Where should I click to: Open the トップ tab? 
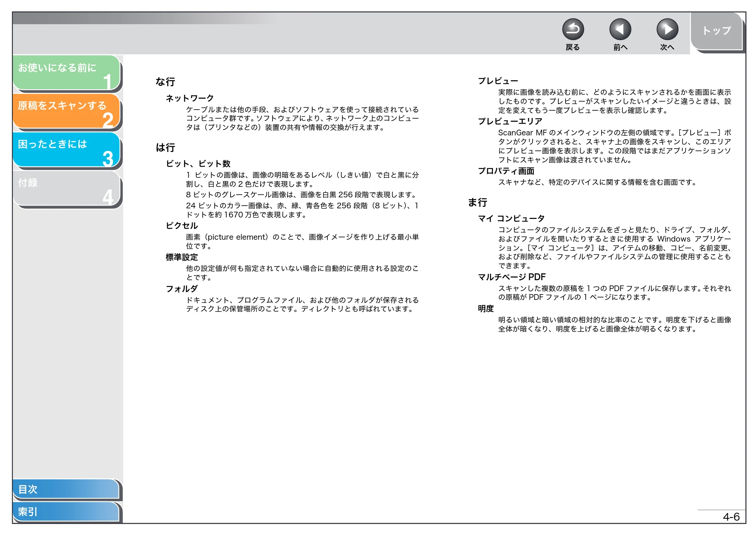pos(717,31)
